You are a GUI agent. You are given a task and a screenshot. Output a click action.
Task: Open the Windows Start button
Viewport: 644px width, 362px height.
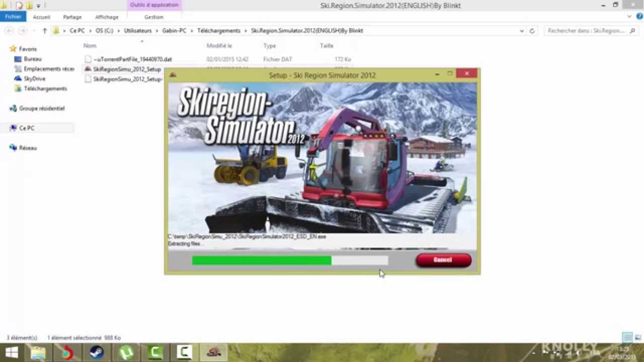[11, 352]
